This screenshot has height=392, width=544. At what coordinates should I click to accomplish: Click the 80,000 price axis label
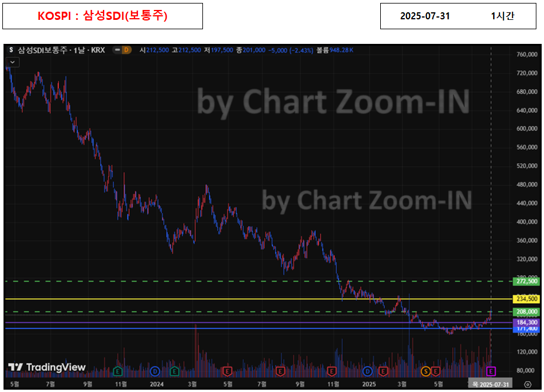(x=526, y=370)
